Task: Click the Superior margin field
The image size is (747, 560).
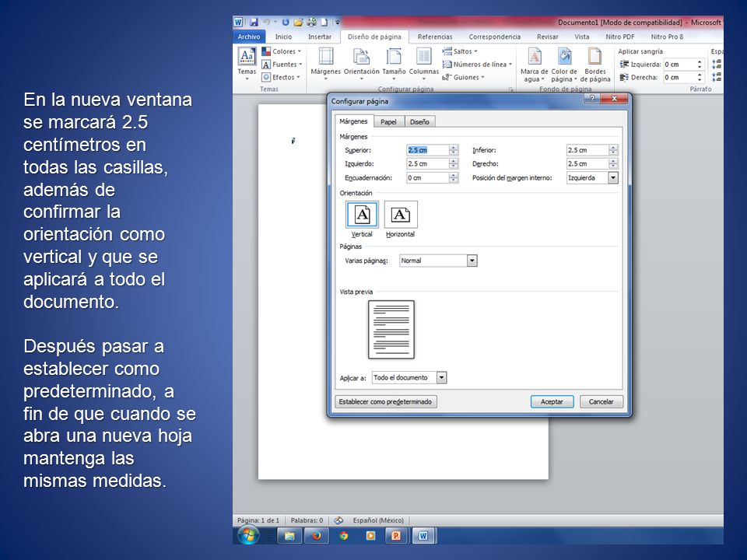Action: tap(427, 150)
